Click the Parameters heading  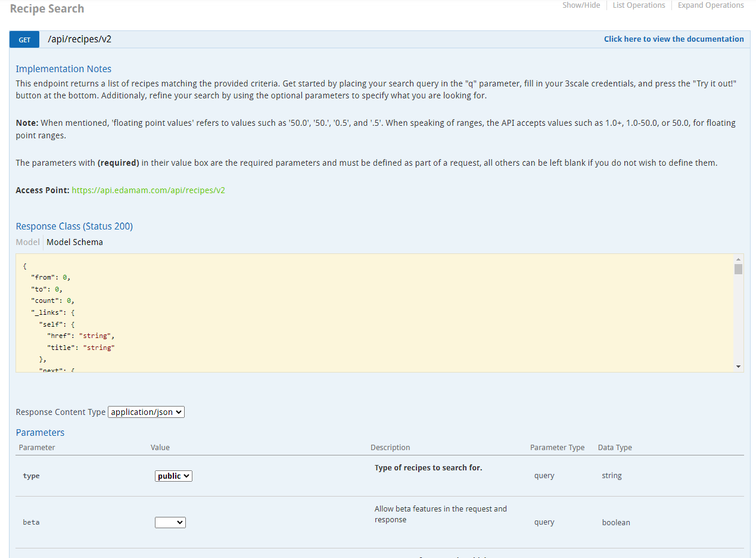point(40,433)
